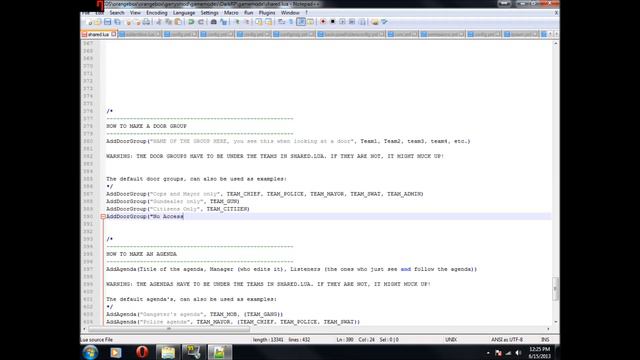640x360 pixels.
Task: Collapse the fold marker at line 390
Action: point(103,217)
